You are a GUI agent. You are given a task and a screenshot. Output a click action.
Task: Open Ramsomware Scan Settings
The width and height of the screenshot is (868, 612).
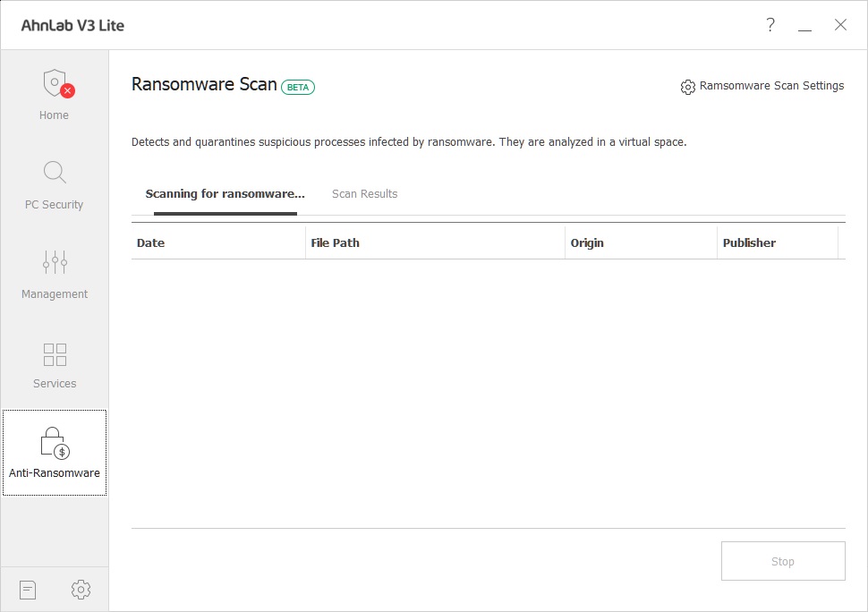coord(762,86)
